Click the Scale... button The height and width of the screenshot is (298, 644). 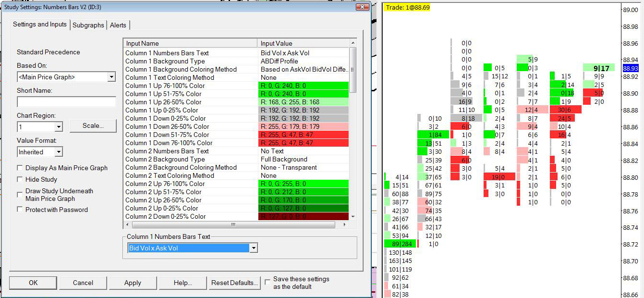[x=93, y=125]
